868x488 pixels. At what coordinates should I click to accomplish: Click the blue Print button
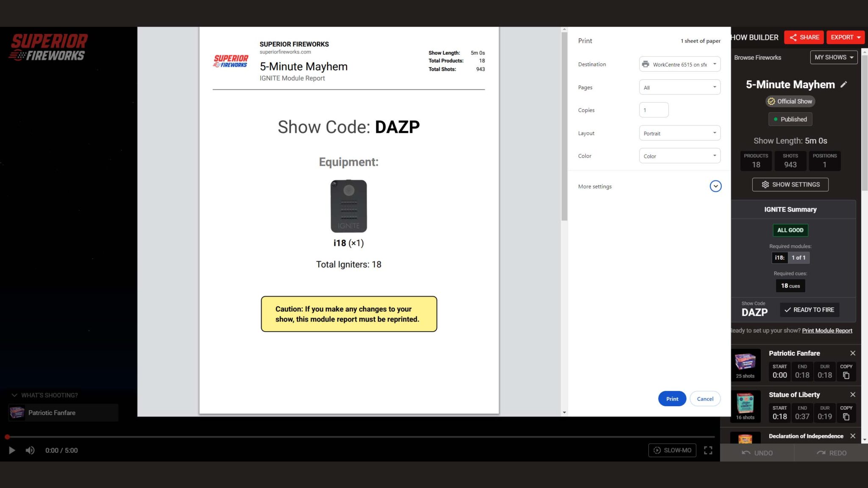tap(672, 399)
